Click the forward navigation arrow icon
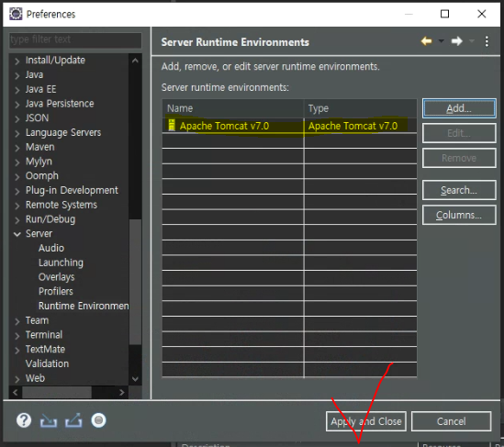The height and width of the screenshot is (447, 504). [x=457, y=41]
